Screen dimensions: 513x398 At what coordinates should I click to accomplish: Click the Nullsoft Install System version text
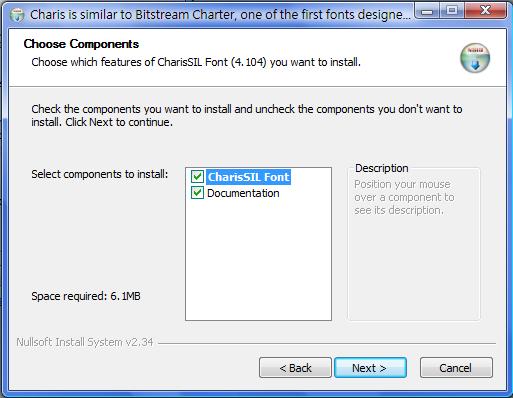click(85, 342)
